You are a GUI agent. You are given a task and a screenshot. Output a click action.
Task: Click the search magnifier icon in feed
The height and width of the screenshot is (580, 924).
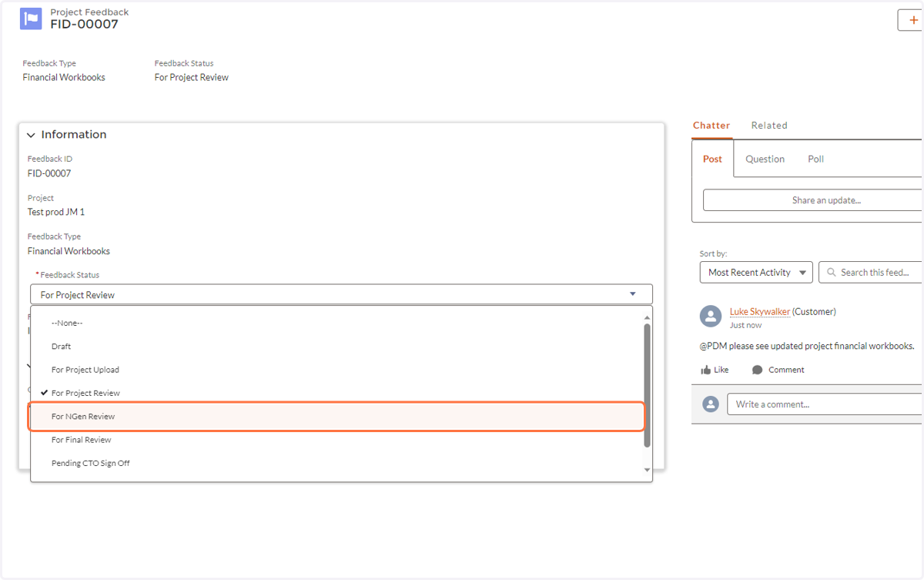832,272
